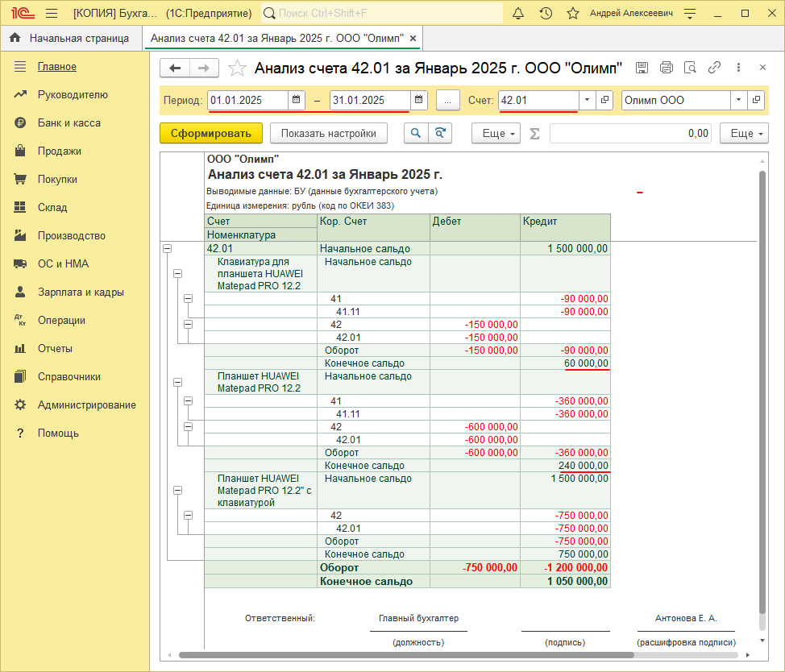The width and height of the screenshot is (785, 672).
Task: Copy link to report icon
Action: 714,68
